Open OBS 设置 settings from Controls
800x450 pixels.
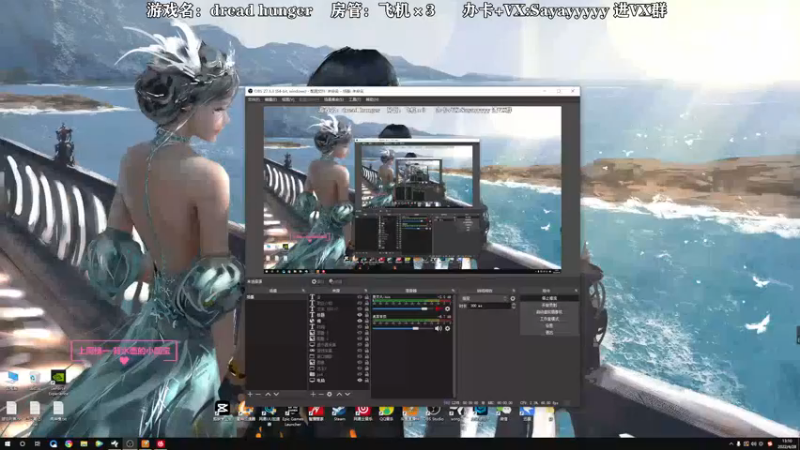[x=549, y=326]
